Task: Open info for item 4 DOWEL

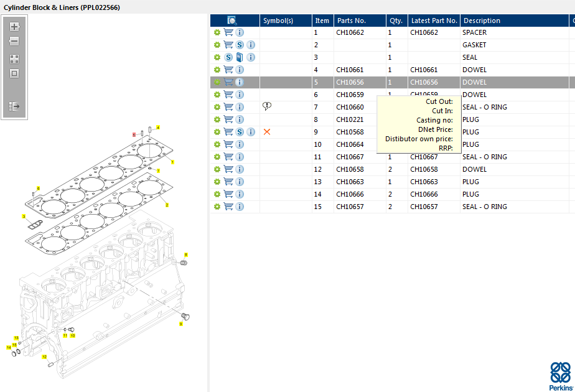Action: pyautogui.click(x=240, y=70)
